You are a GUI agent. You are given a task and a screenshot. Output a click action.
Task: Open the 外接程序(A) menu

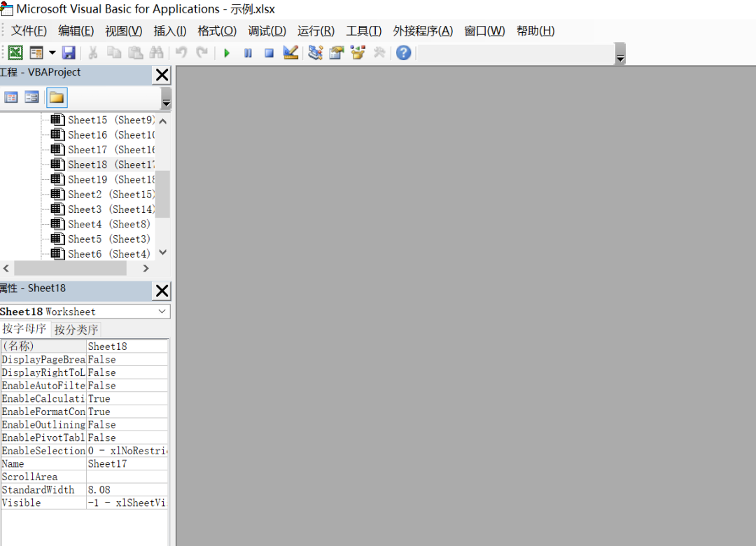[x=423, y=31]
